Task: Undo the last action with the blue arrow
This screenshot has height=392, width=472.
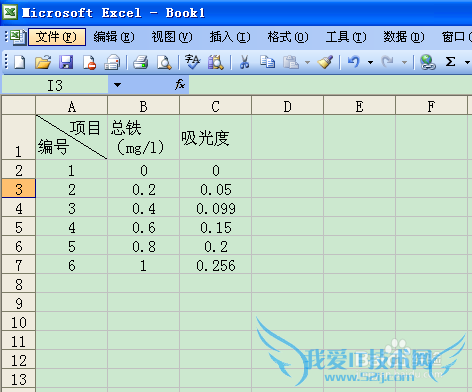Action: pos(354,62)
